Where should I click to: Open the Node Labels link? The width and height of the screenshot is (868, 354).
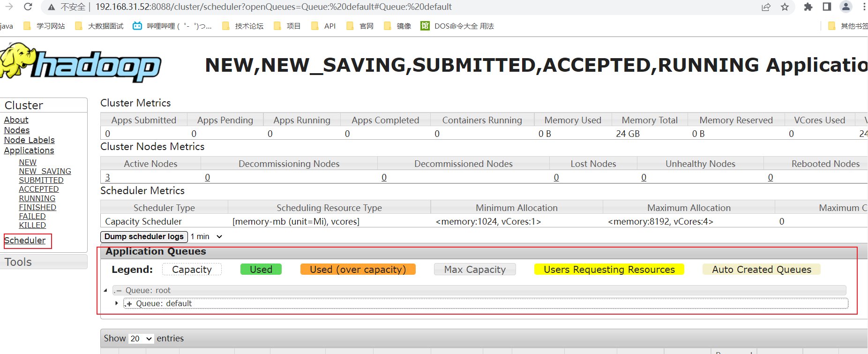(x=30, y=140)
